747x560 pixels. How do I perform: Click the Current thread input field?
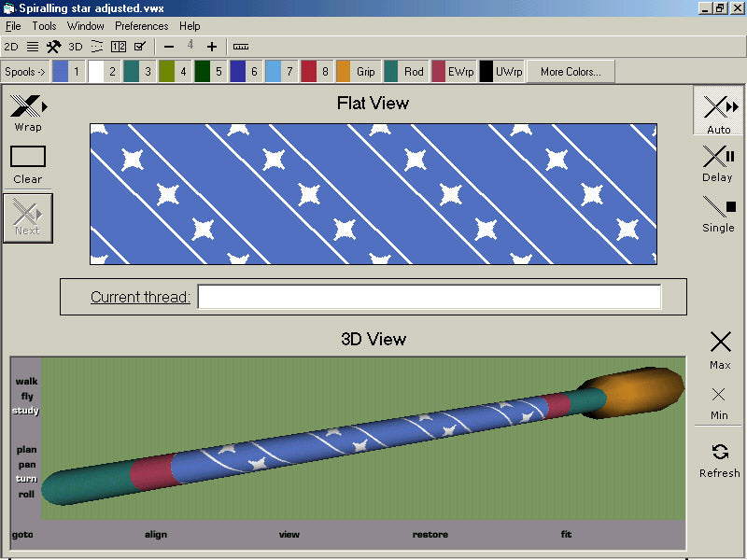point(429,297)
